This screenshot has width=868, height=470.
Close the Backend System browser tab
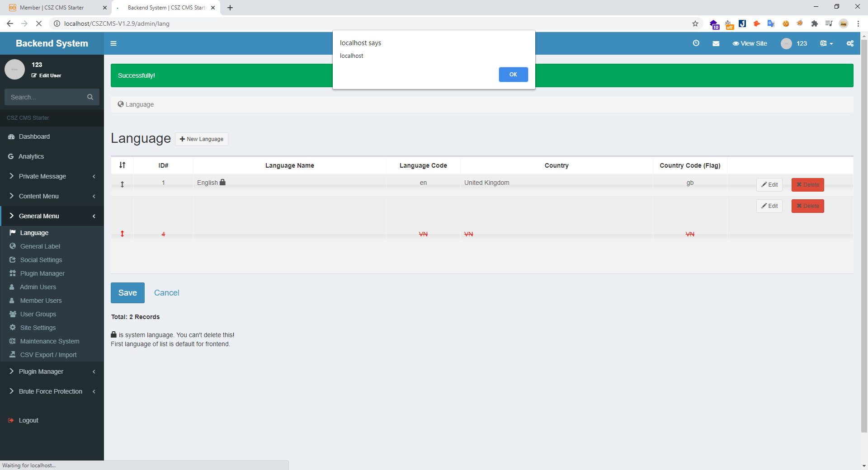[x=213, y=8]
